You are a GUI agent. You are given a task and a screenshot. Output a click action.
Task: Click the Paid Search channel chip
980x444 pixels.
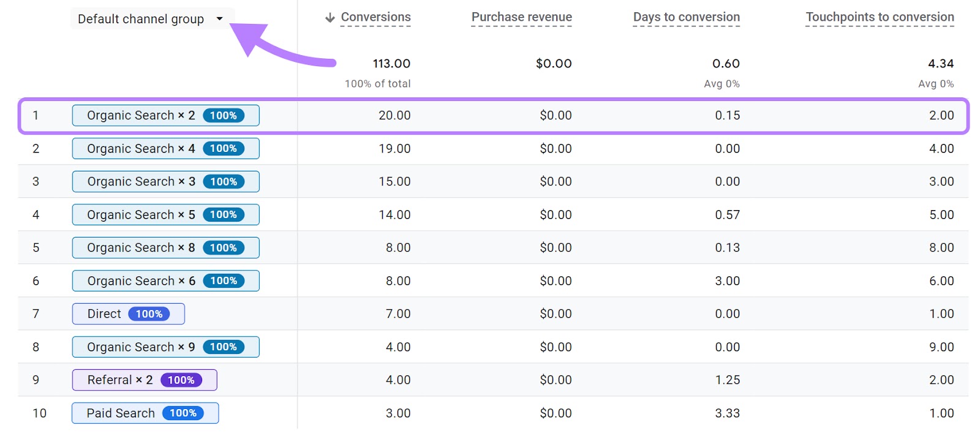click(121, 413)
